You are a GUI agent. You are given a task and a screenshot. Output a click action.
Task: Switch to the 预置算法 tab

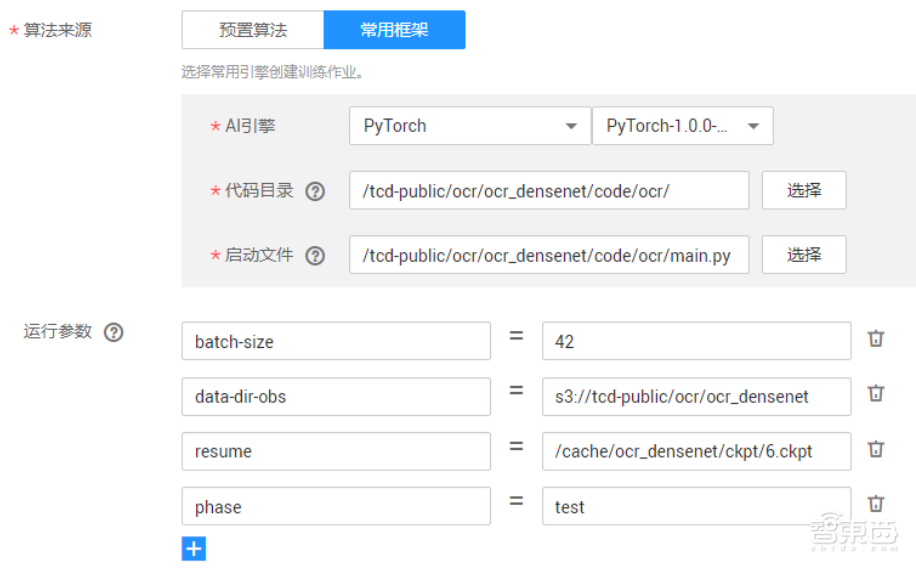(253, 30)
